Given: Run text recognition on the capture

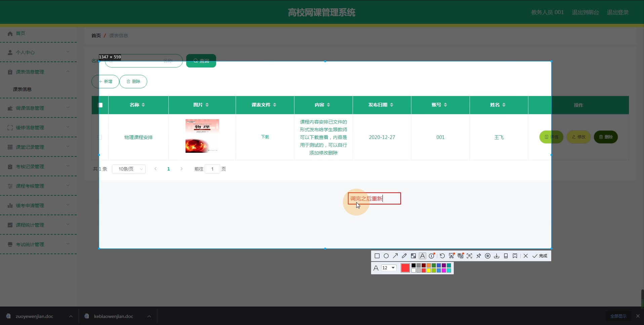Looking at the screenshot, I should click(470, 256).
